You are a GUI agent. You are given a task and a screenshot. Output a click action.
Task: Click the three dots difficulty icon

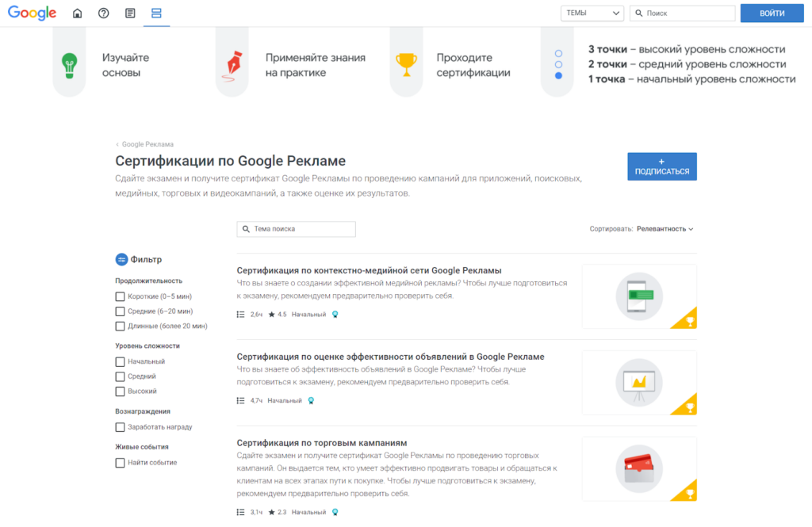point(558,65)
